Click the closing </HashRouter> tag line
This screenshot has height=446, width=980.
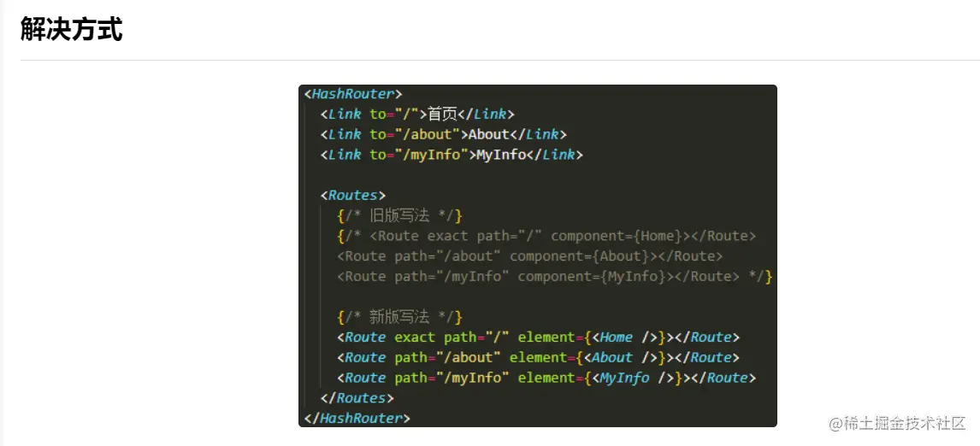click(x=357, y=419)
